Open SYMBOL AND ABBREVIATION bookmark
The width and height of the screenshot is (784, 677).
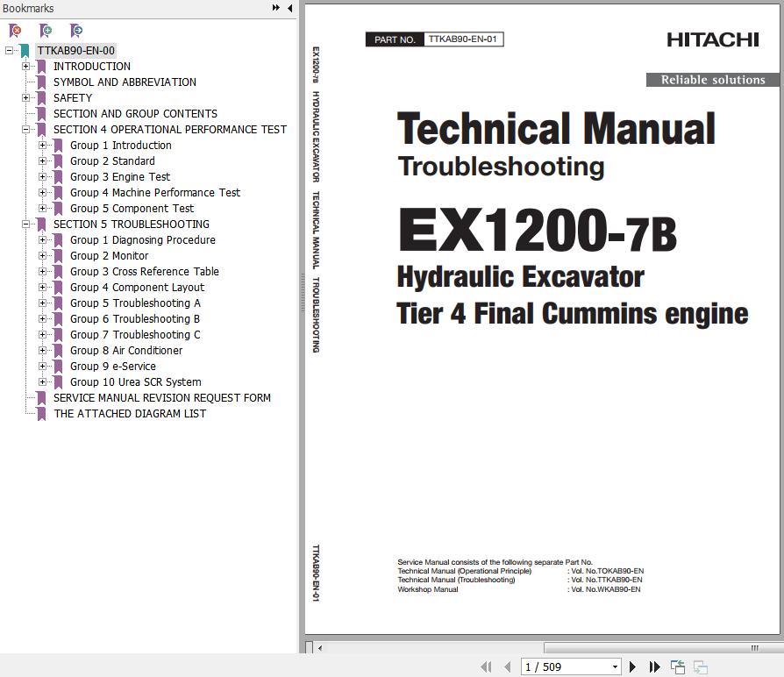tap(125, 82)
